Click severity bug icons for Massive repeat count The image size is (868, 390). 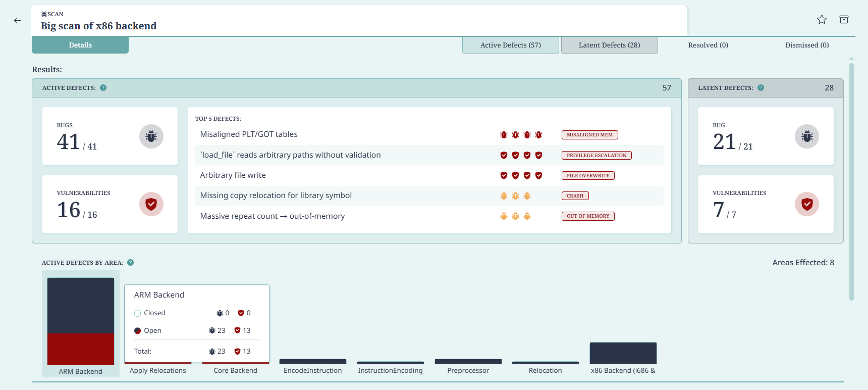tap(515, 216)
